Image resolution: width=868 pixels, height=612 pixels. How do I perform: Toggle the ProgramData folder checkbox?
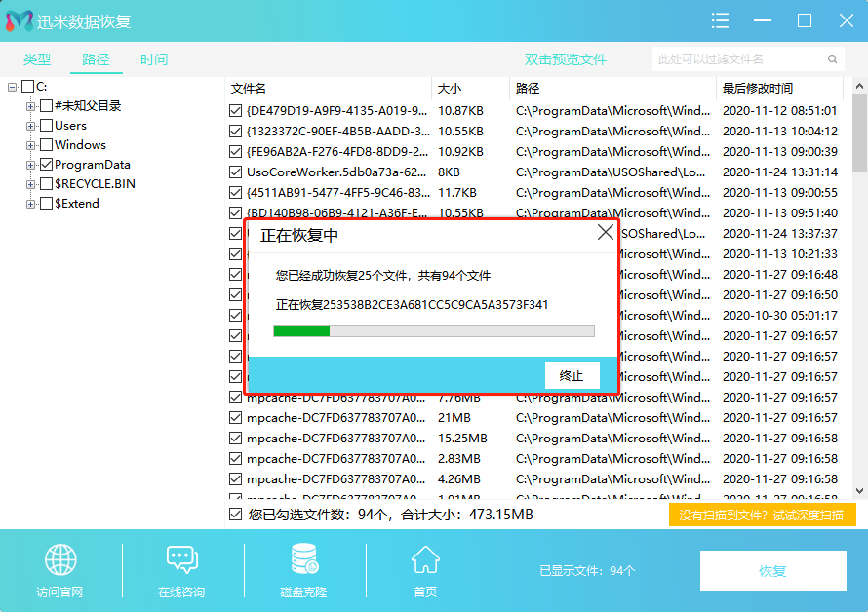(46, 165)
